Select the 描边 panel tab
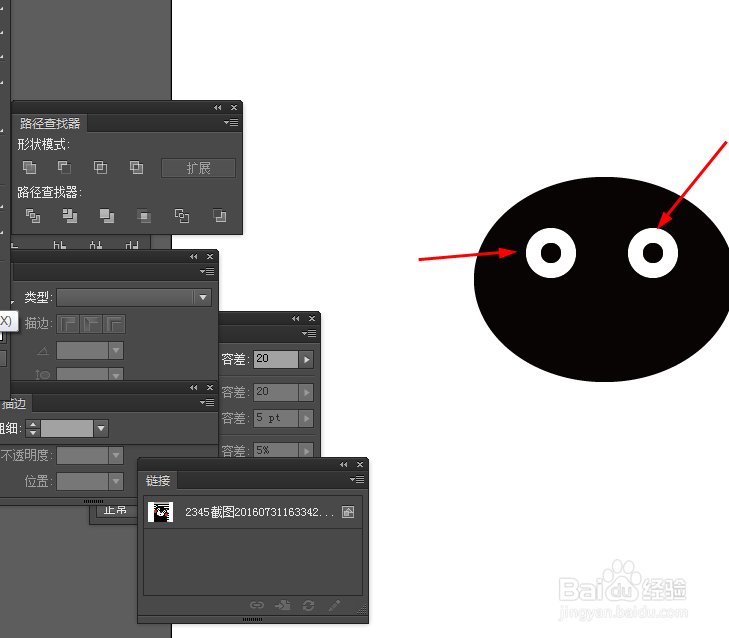Viewport: 729px width, 638px height. pos(14,404)
